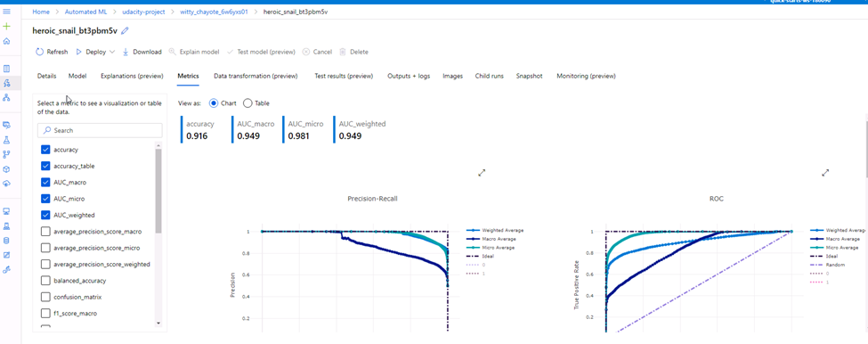Check the f1_score_macro metric

[x=45, y=313]
